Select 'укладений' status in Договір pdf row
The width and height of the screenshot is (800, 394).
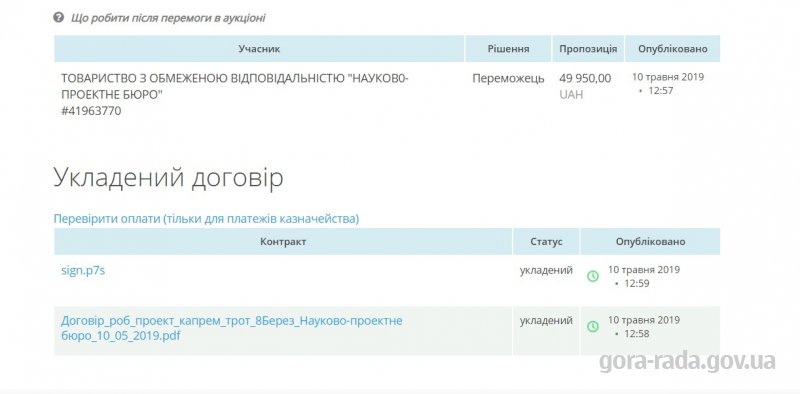tap(546, 321)
